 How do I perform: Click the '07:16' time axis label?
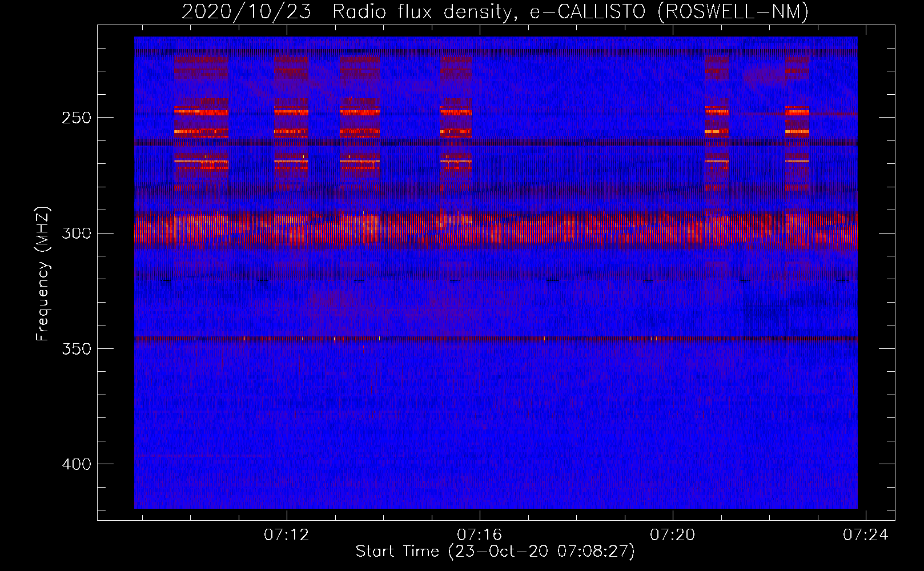(479, 534)
